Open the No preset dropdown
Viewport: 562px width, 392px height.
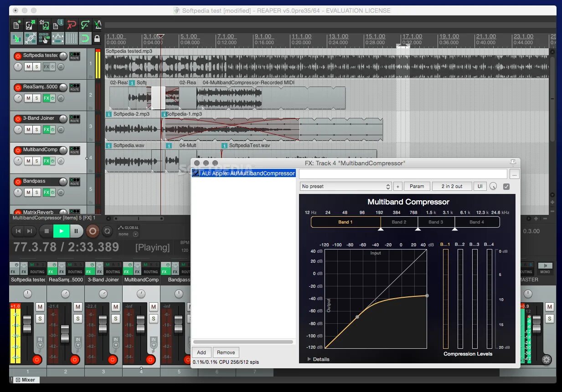(x=346, y=186)
